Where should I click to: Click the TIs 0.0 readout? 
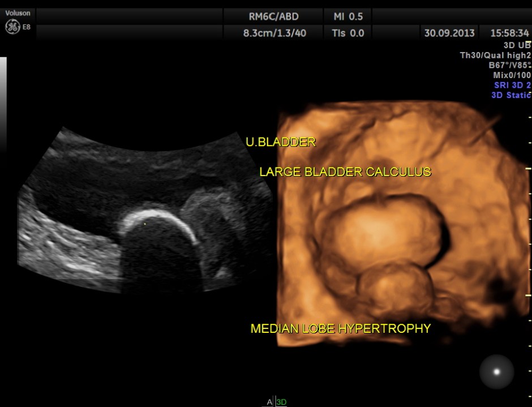[x=348, y=33]
